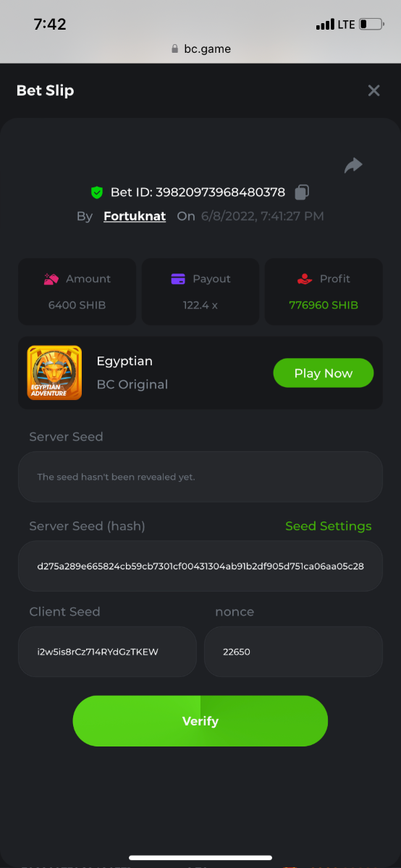This screenshot has width=401, height=868.
Task: Open the Egyptian Adventure game thumbnail
Action: pos(54,373)
